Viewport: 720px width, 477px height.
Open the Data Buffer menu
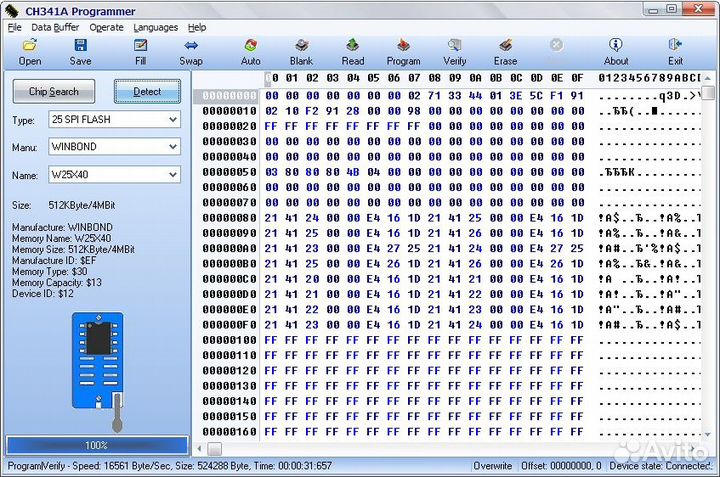click(55, 27)
